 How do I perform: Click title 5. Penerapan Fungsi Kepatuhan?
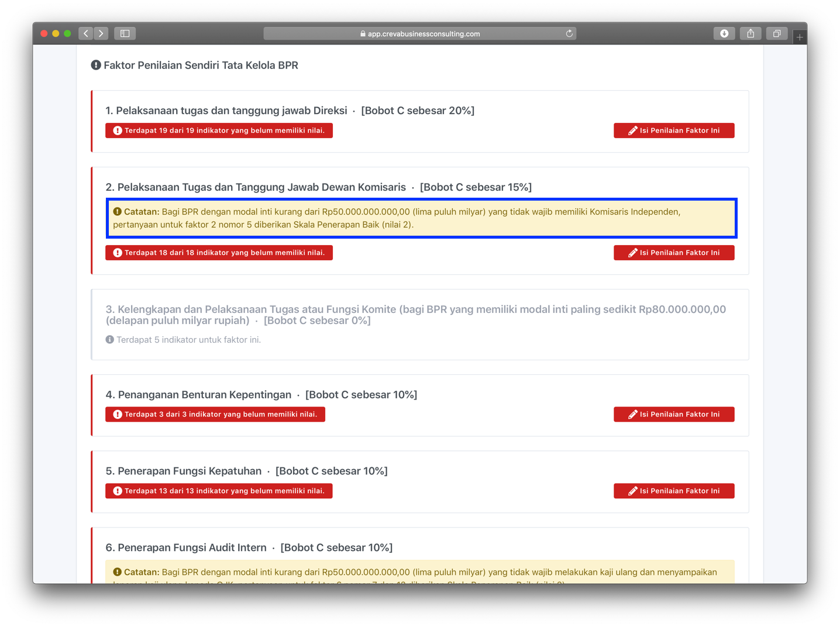(x=184, y=471)
